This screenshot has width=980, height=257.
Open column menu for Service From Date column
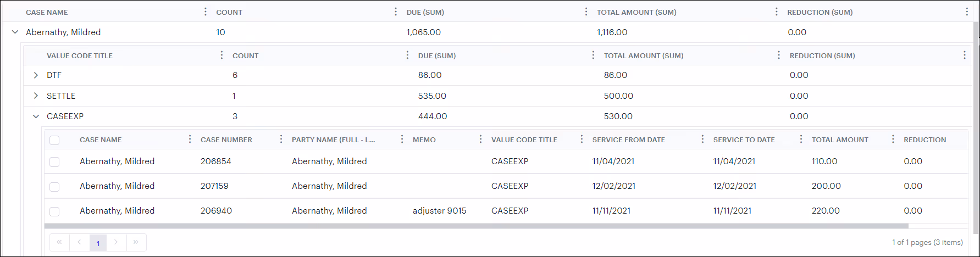[702, 139]
